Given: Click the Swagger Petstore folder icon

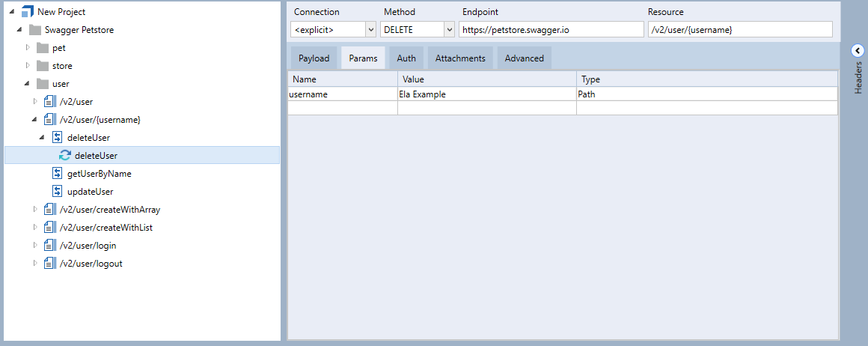Looking at the screenshot, I should coord(35,30).
